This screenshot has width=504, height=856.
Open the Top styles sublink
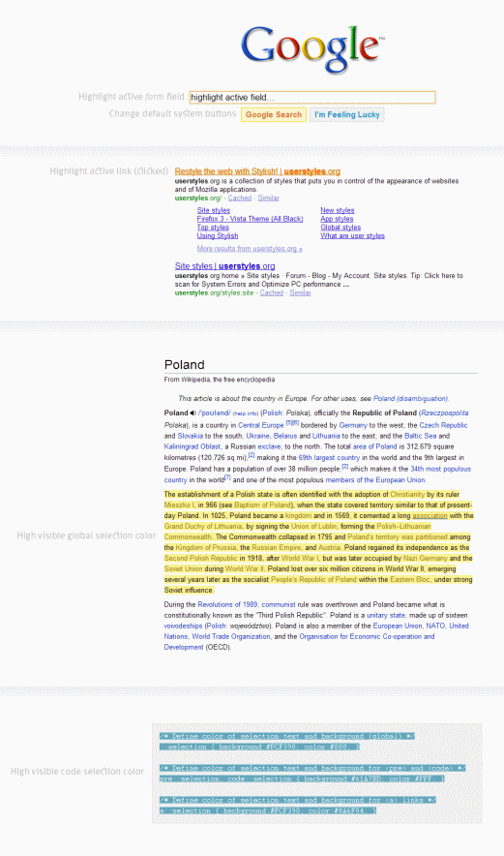tap(213, 228)
